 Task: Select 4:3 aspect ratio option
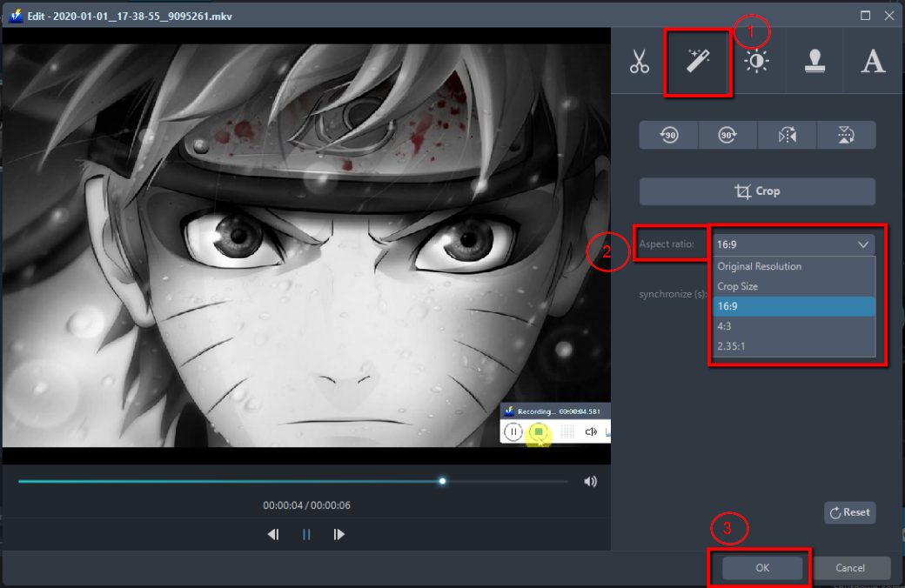pos(794,326)
